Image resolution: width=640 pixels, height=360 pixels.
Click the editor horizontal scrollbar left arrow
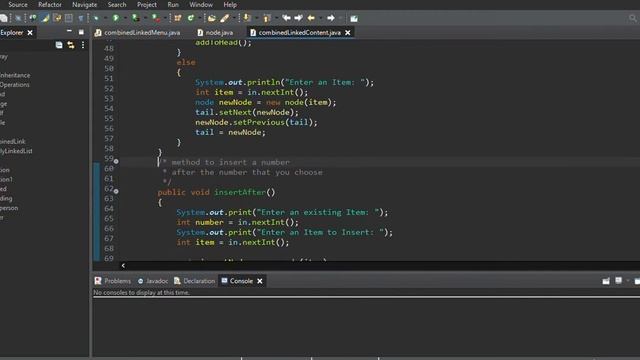(x=123, y=266)
